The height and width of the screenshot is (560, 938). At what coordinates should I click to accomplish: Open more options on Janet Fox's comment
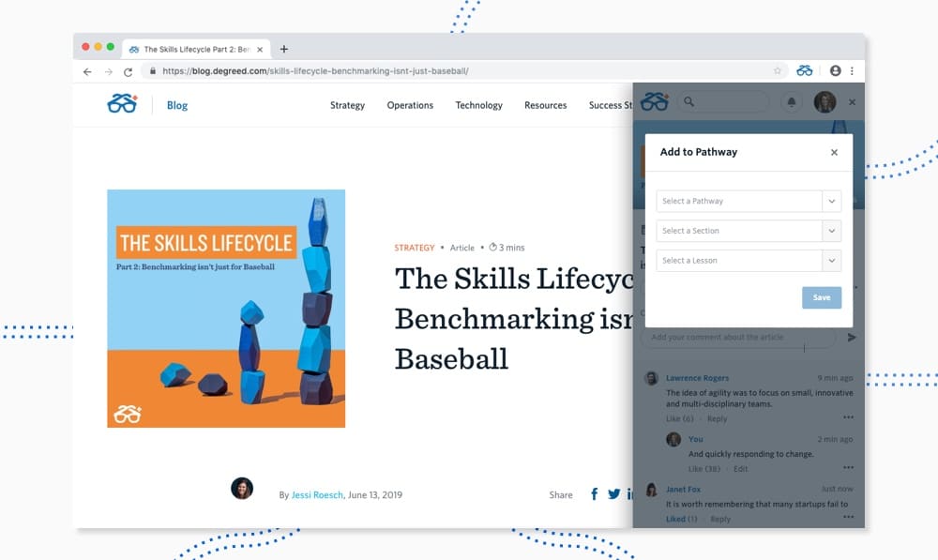coord(848,517)
